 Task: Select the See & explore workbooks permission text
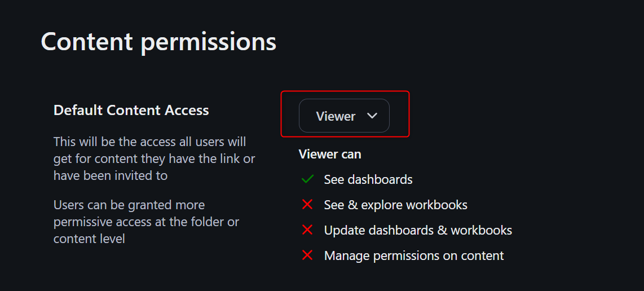tap(395, 205)
